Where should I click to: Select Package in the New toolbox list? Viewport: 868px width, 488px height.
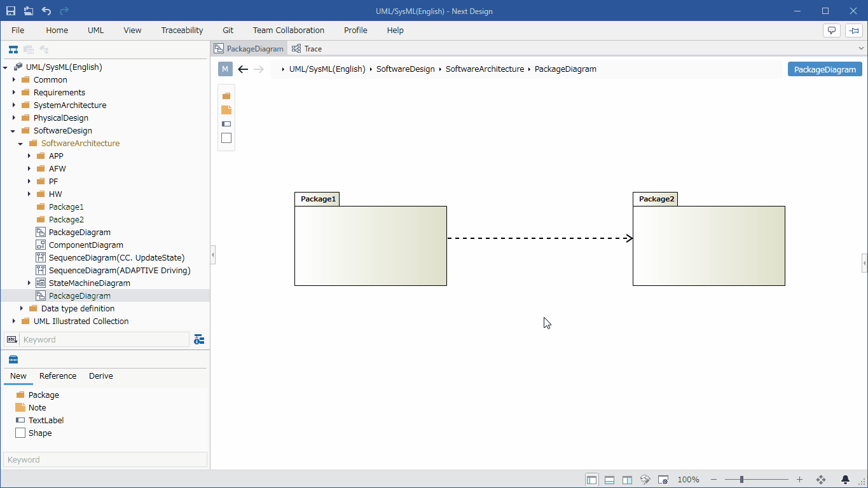pyautogui.click(x=44, y=395)
